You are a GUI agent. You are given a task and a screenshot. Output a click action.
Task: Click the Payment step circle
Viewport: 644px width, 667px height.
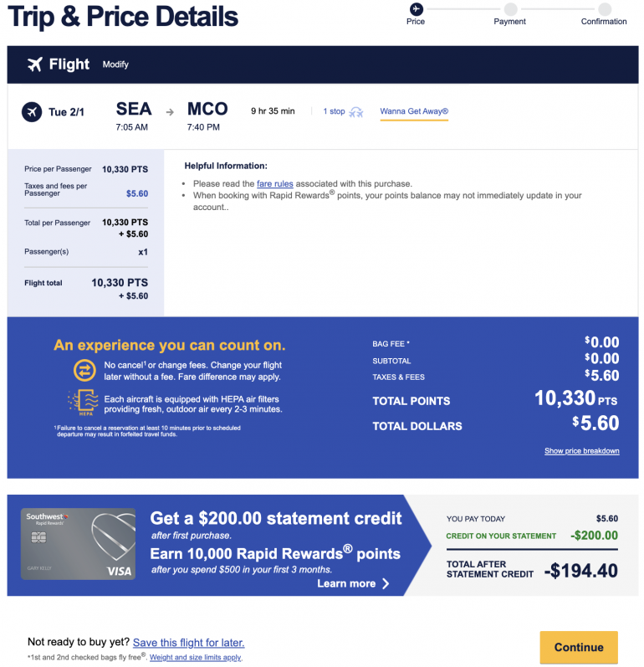click(509, 8)
